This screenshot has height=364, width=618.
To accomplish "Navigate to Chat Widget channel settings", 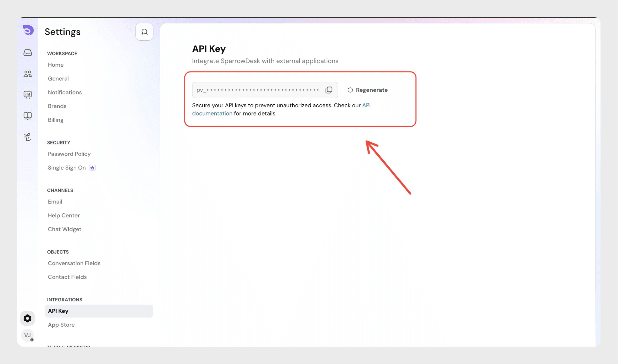I will pos(65,229).
